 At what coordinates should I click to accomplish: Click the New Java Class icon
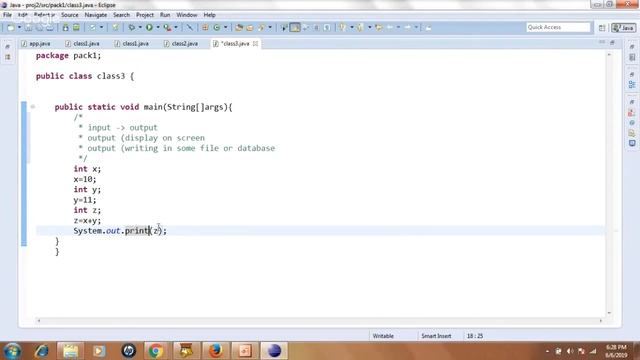217,27
